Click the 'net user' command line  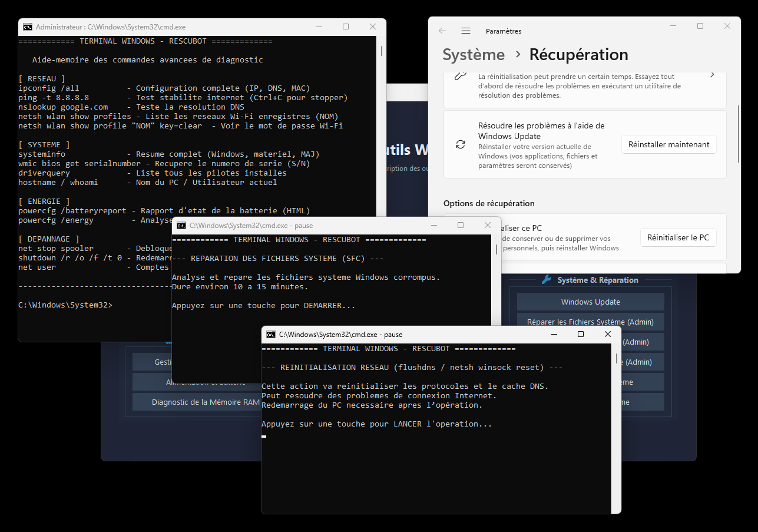click(95, 267)
